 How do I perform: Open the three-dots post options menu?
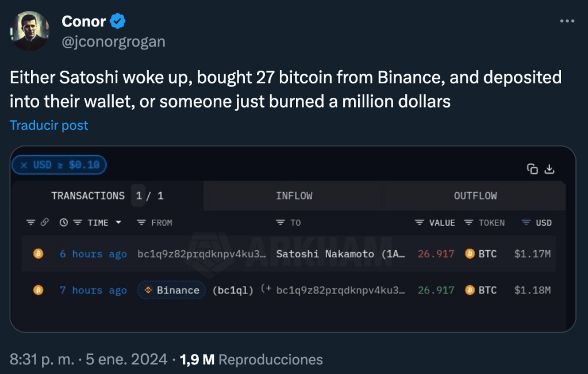pyautogui.click(x=567, y=21)
